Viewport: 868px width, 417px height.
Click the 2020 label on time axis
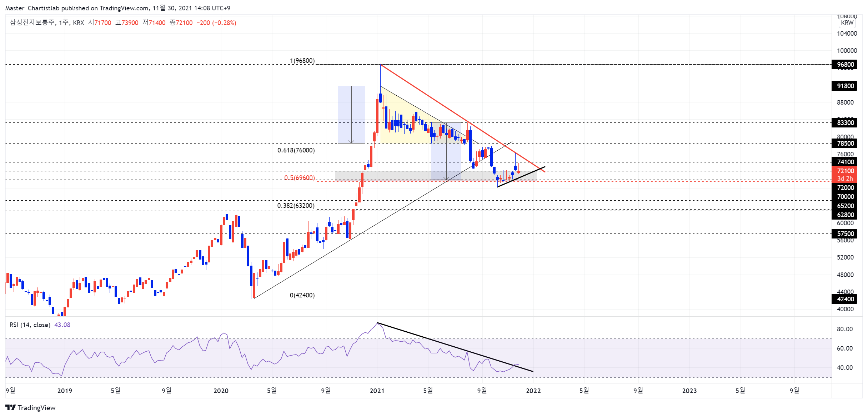pyautogui.click(x=221, y=391)
